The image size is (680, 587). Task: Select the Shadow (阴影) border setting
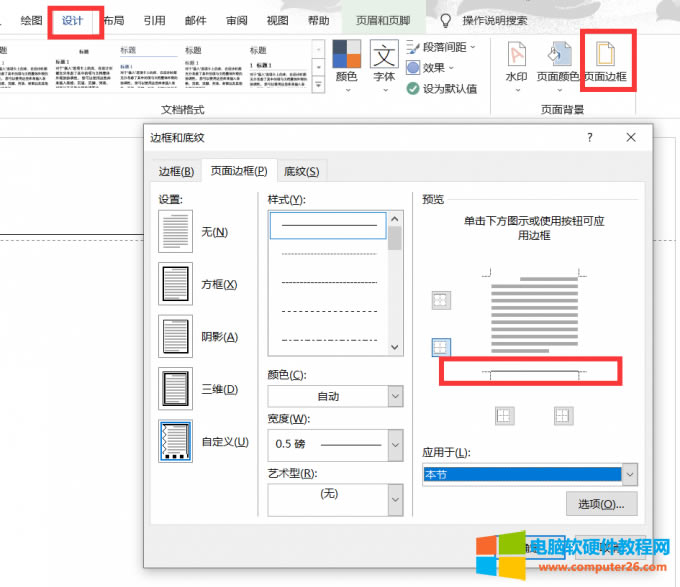(x=176, y=336)
